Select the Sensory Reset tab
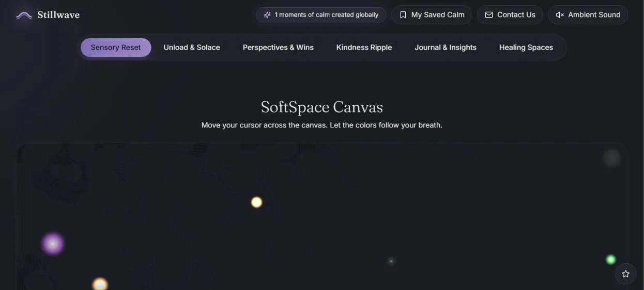 point(116,47)
